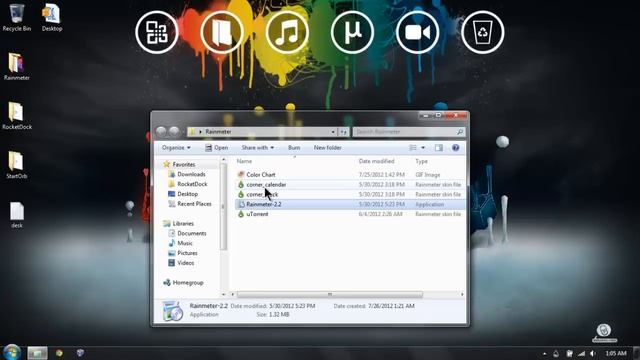Launch the documents folder circle icon
The height and width of the screenshot is (360, 640).
tap(222, 32)
